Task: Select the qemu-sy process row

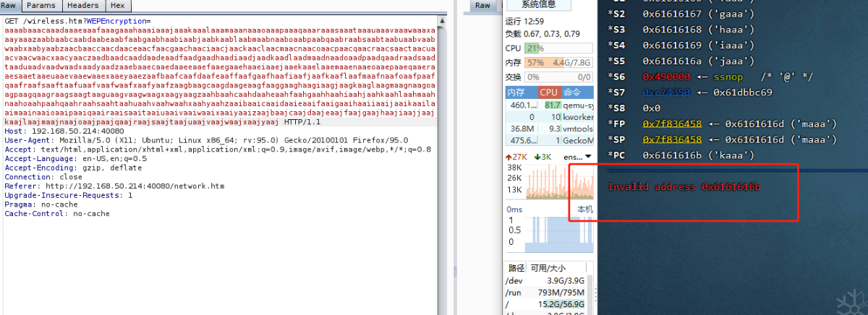Action: pyautogui.click(x=550, y=105)
